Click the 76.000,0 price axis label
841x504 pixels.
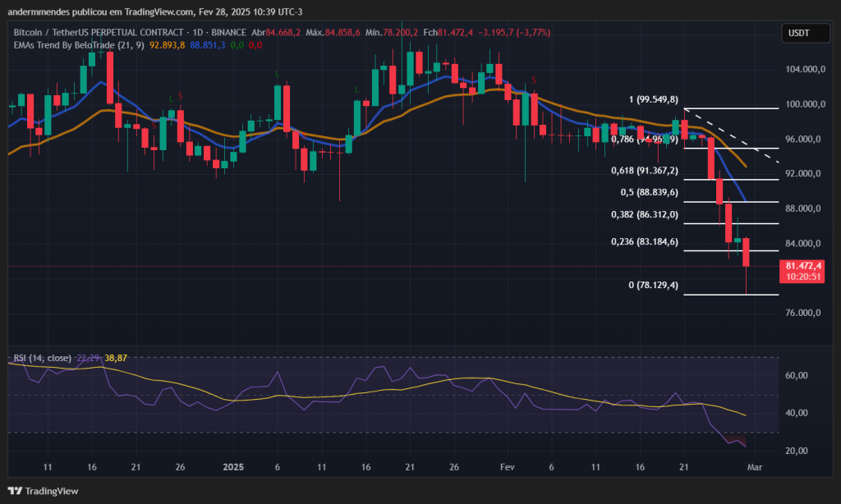point(803,313)
